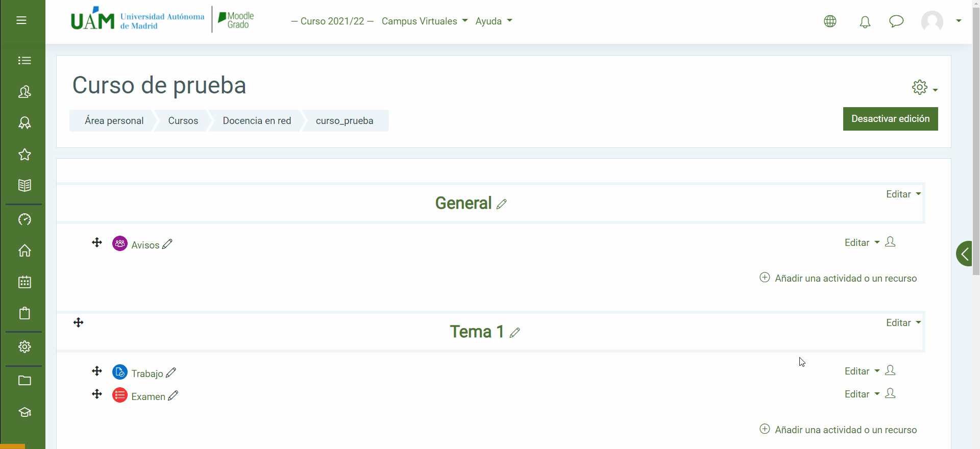
Task: Click the pencil icon beside Tema 1
Action: (514, 333)
